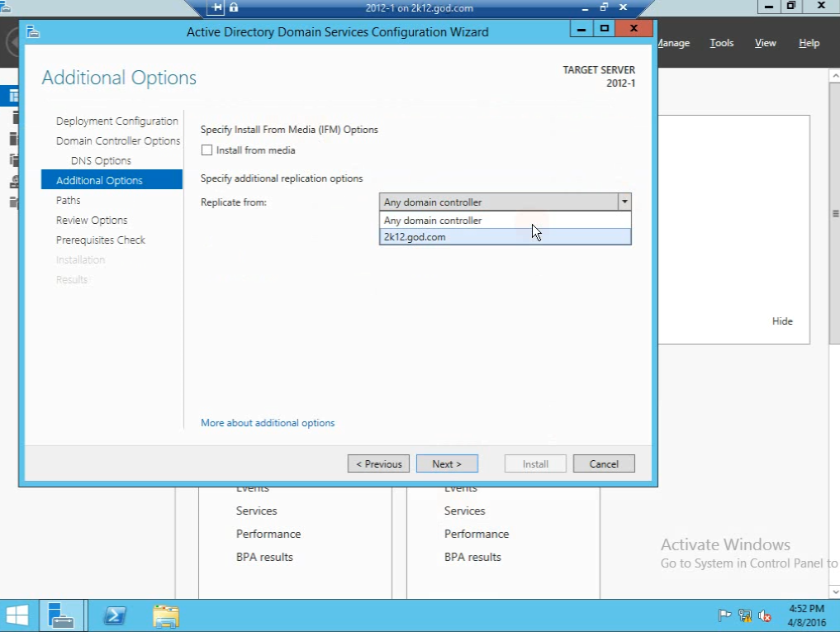Viewport: 840px width, 632px height.
Task: Maximize the Configuration Wizard dialog
Action: coord(605,29)
